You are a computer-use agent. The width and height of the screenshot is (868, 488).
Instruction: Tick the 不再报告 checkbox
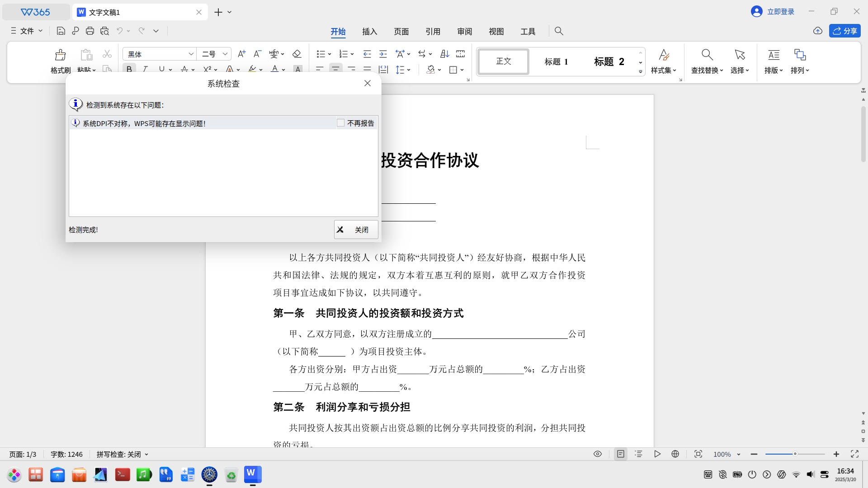[341, 123]
